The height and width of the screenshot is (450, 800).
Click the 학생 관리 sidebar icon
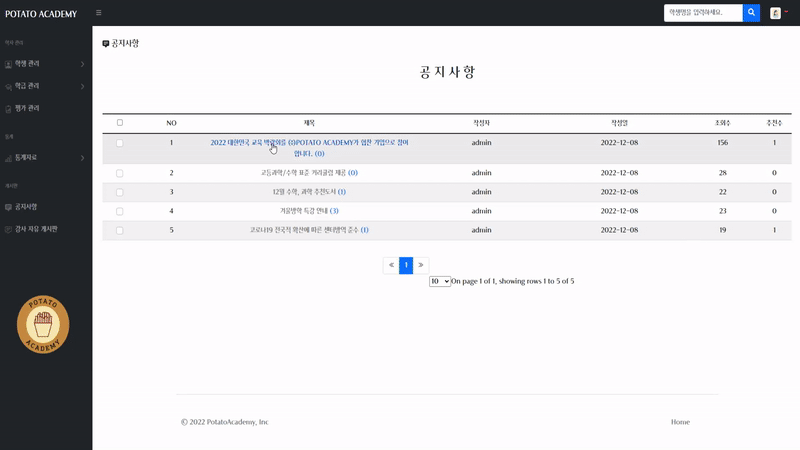point(8,64)
